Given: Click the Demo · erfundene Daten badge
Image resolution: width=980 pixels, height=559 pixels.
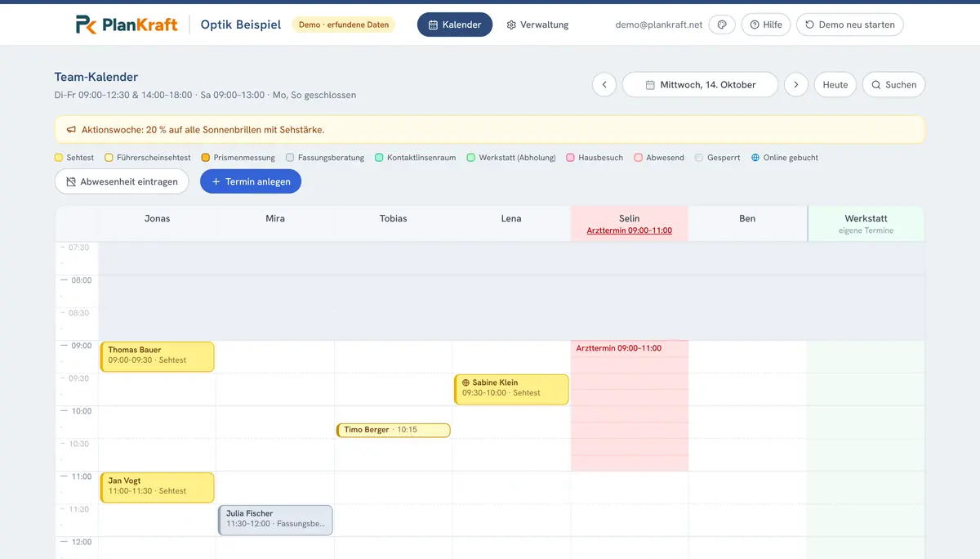Looking at the screenshot, I should click(344, 25).
